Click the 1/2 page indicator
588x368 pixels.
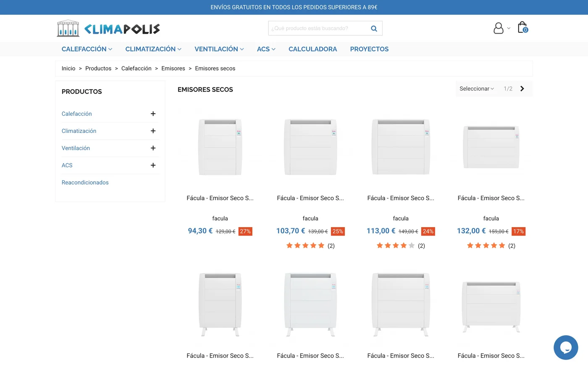[x=508, y=89]
